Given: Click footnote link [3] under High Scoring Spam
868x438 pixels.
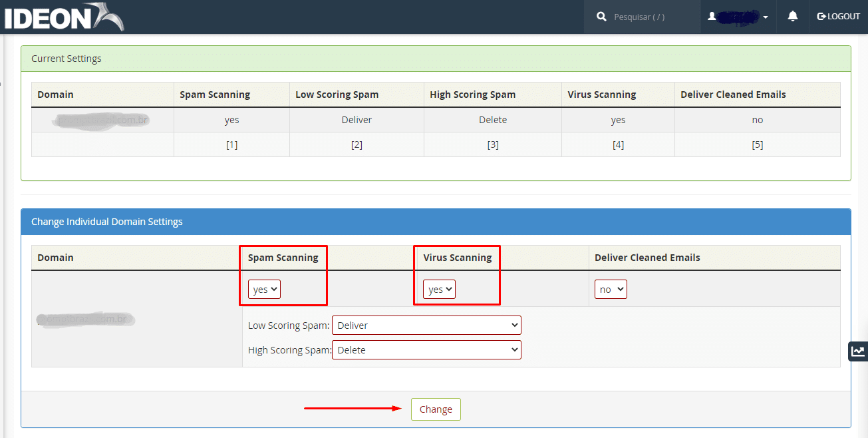Looking at the screenshot, I should (493, 144).
